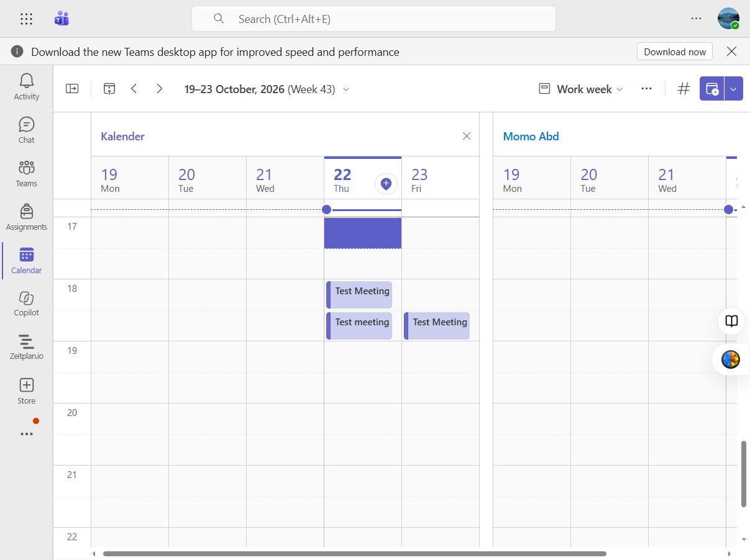Open Teams in the sidebar
The height and width of the screenshot is (560, 750).
[26, 173]
